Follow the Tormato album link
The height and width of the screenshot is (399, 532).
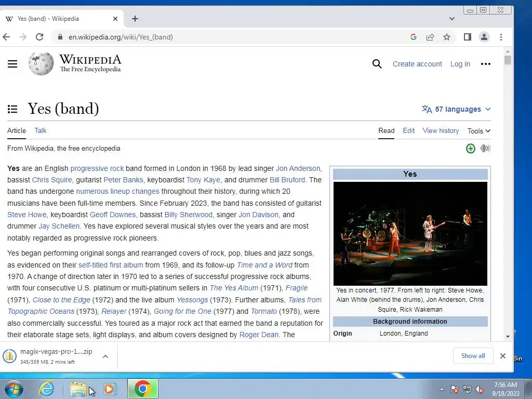click(x=263, y=312)
